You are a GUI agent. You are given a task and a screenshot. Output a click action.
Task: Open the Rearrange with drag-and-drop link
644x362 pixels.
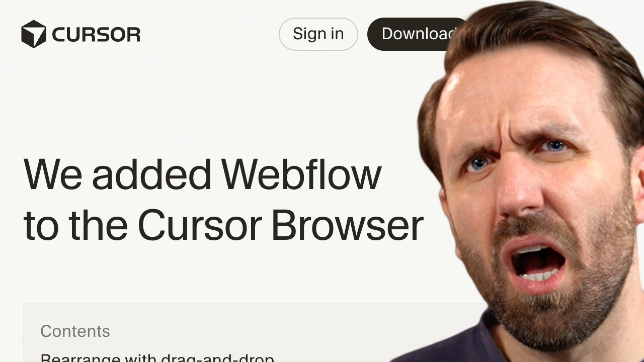(x=157, y=358)
